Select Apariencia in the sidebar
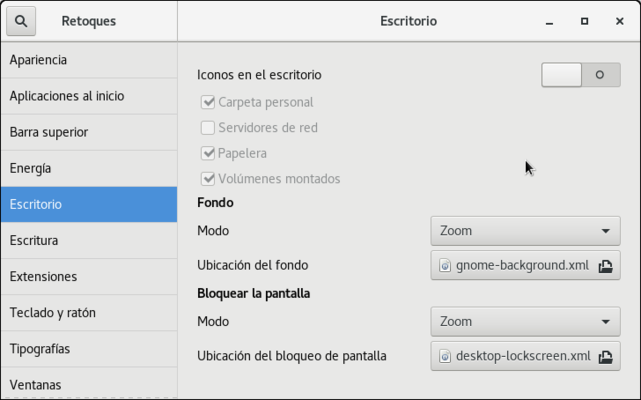 (88, 60)
